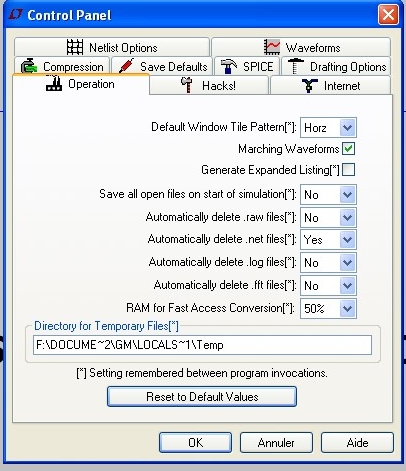
Task: Open the Drafting Options tab
Action: tap(336, 66)
